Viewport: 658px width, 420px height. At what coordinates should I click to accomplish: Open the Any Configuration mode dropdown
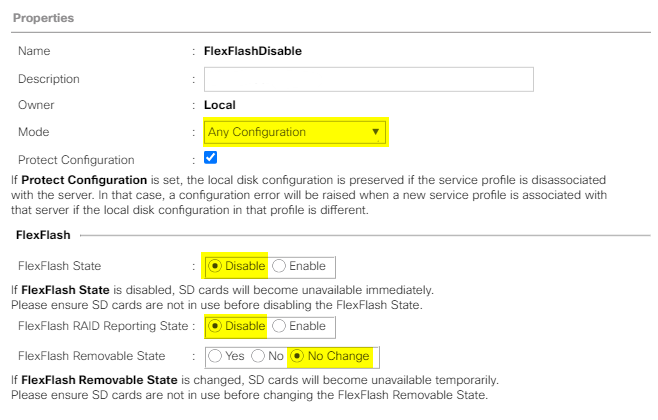295,132
